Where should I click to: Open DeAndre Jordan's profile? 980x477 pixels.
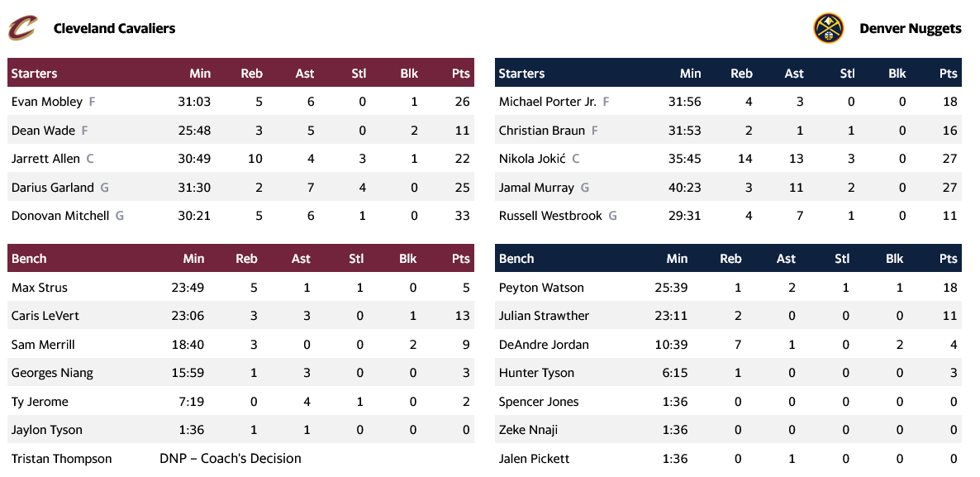click(x=544, y=345)
